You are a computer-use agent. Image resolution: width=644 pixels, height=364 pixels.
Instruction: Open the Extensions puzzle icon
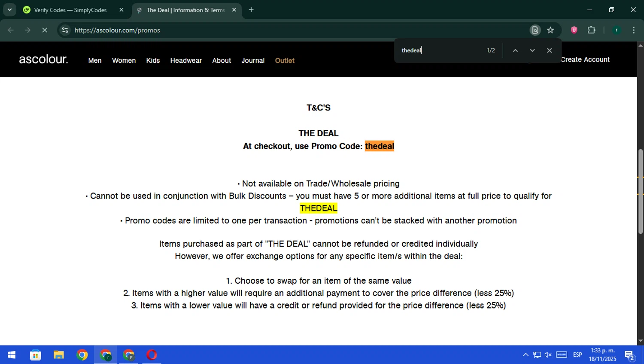(592, 30)
